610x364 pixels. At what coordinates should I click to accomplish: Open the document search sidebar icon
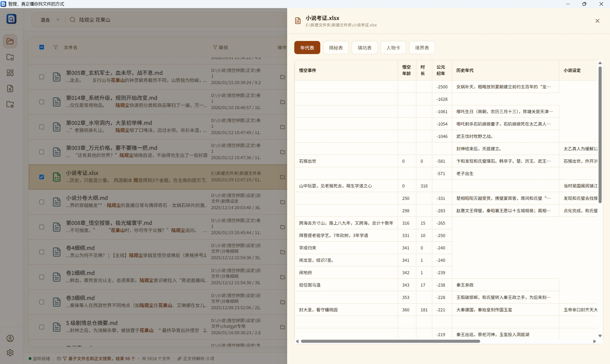[x=10, y=89]
